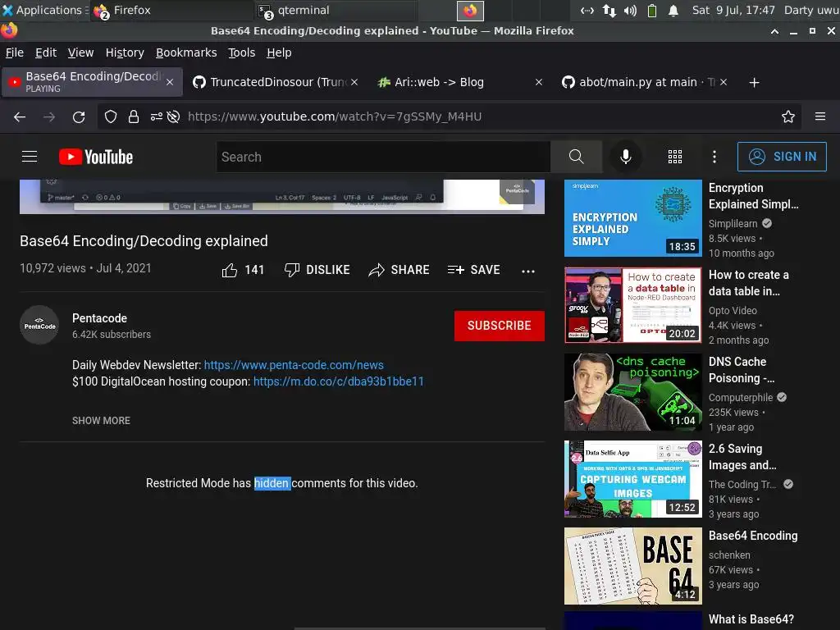The image size is (840, 630).
Task: Click the battery indicator tray icon
Action: coord(652,11)
